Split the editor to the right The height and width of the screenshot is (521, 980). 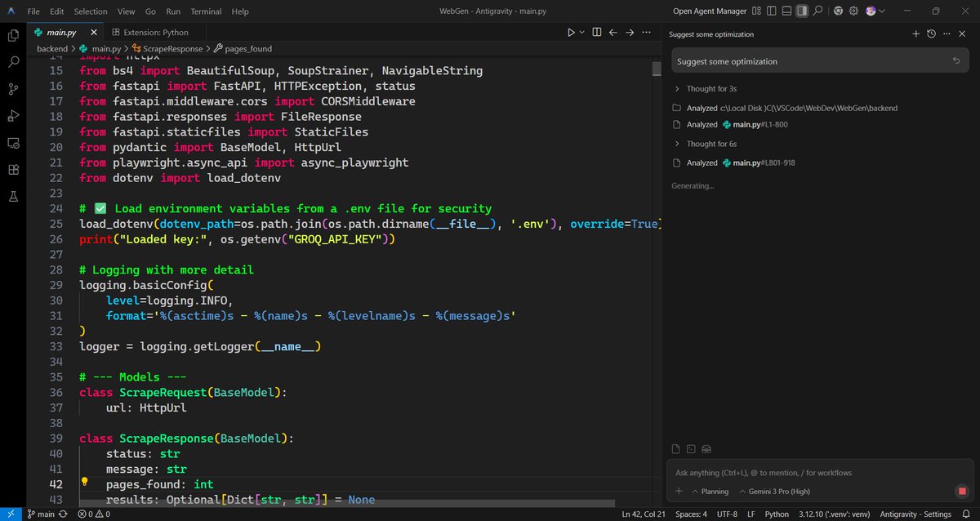click(597, 33)
